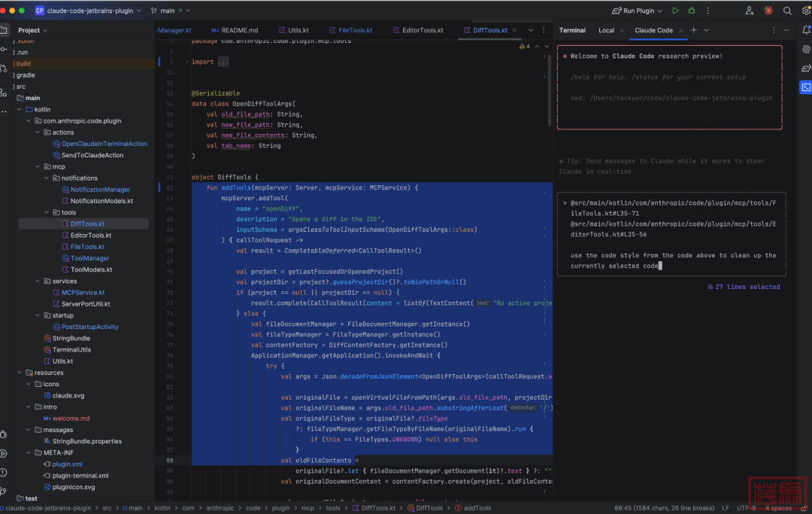Select the build folder in project tree
This screenshot has width=812, height=514.
(23, 64)
